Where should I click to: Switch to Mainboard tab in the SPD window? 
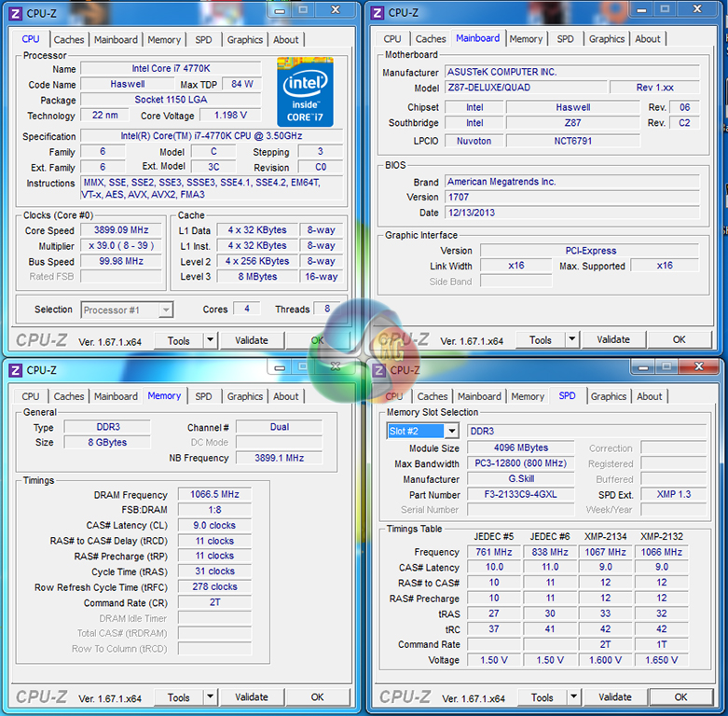(x=479, y=396)
